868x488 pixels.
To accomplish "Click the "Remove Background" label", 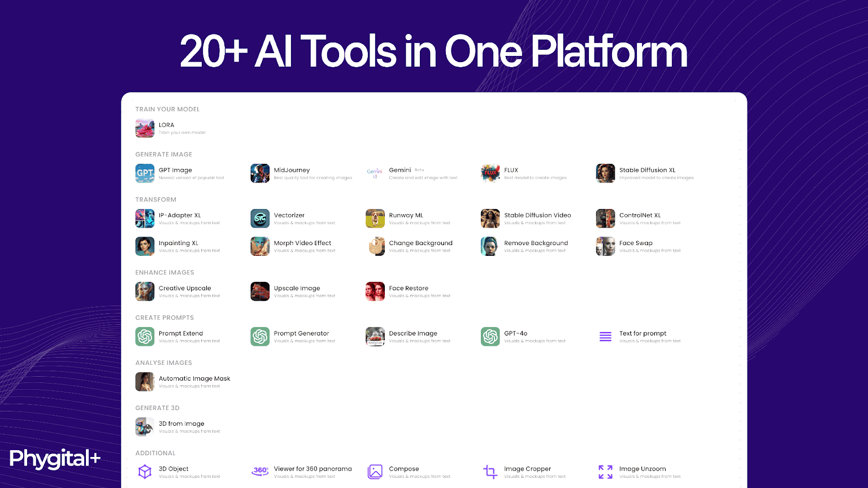I will click(536, 243).
